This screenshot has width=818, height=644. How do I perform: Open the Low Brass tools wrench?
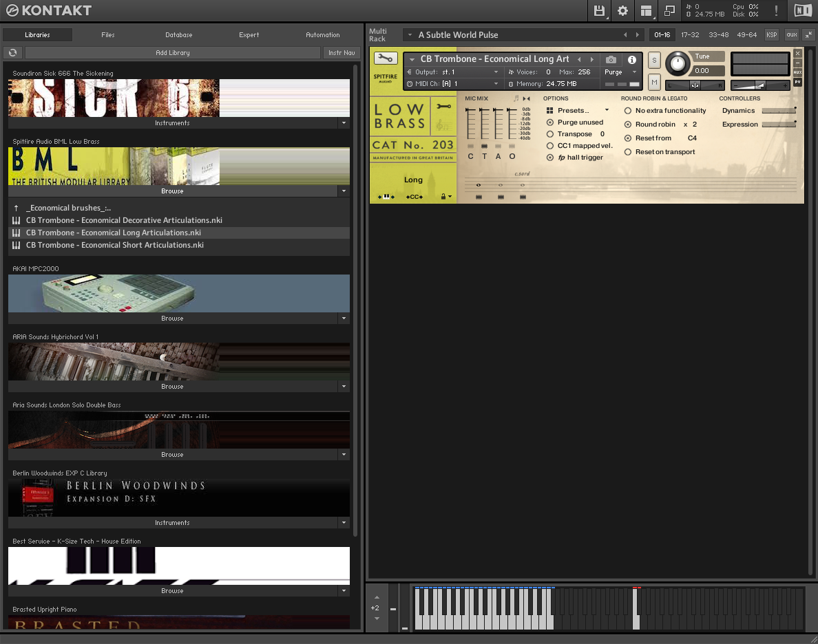pos(444,107)
